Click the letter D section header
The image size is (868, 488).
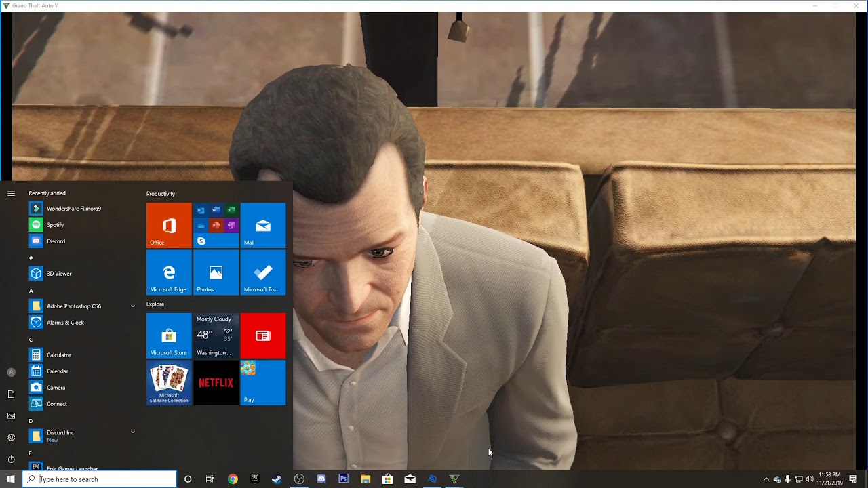coord(31,421)
